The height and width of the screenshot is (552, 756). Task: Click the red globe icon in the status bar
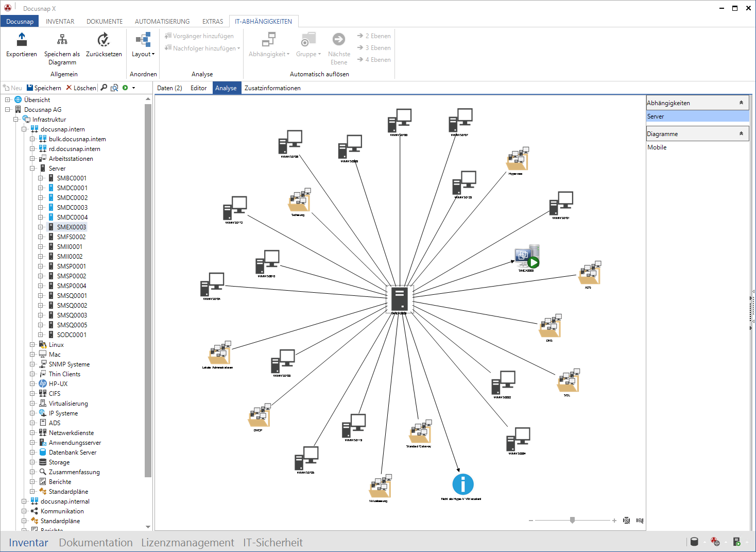(715, 542)
